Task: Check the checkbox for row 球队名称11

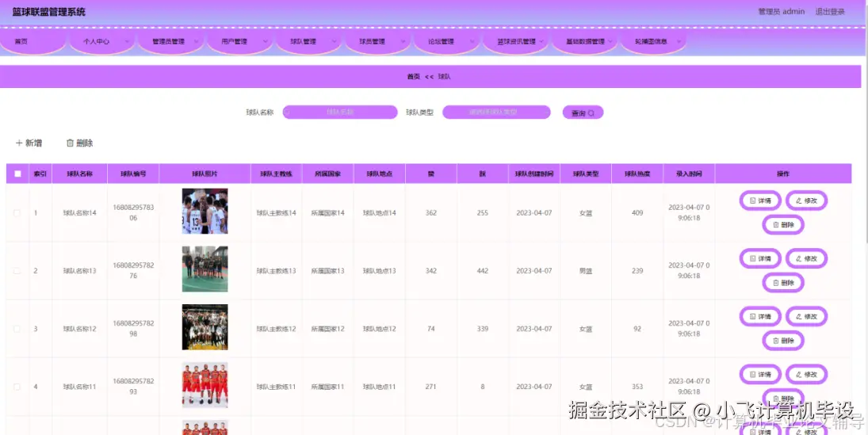Action: pyautogui.click(x=17, y=387)
